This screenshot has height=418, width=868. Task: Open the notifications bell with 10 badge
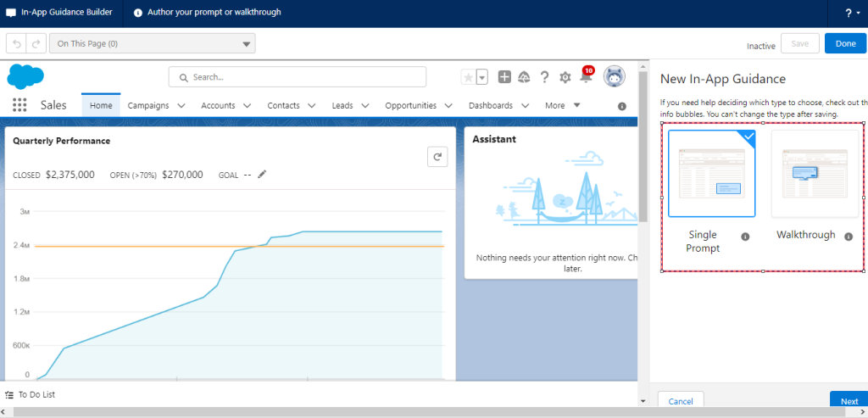(586, 75)
